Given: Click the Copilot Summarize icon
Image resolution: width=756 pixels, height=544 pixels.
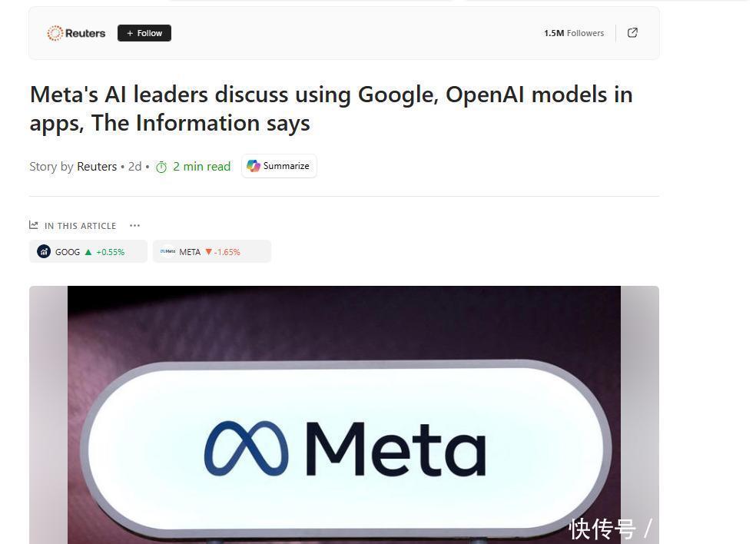Looking at the screenshot, I should tap(254, 166).
